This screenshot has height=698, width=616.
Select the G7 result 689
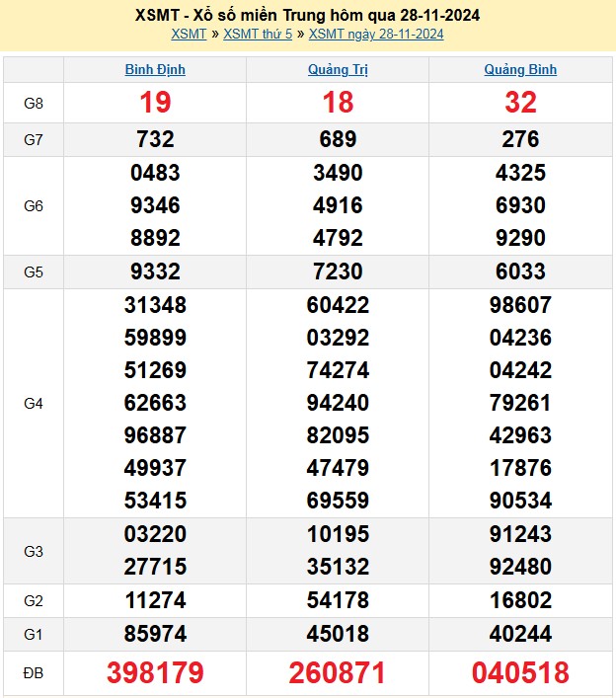coord(338,139)
